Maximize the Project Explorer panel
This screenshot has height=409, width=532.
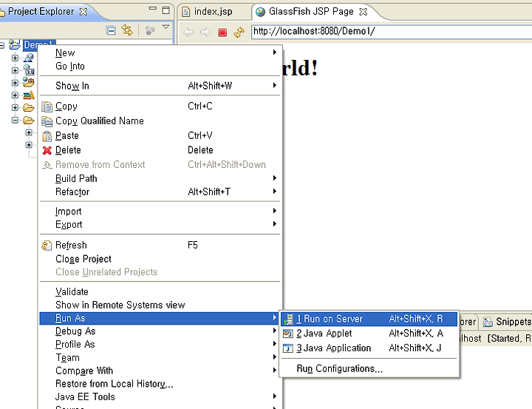166,10
